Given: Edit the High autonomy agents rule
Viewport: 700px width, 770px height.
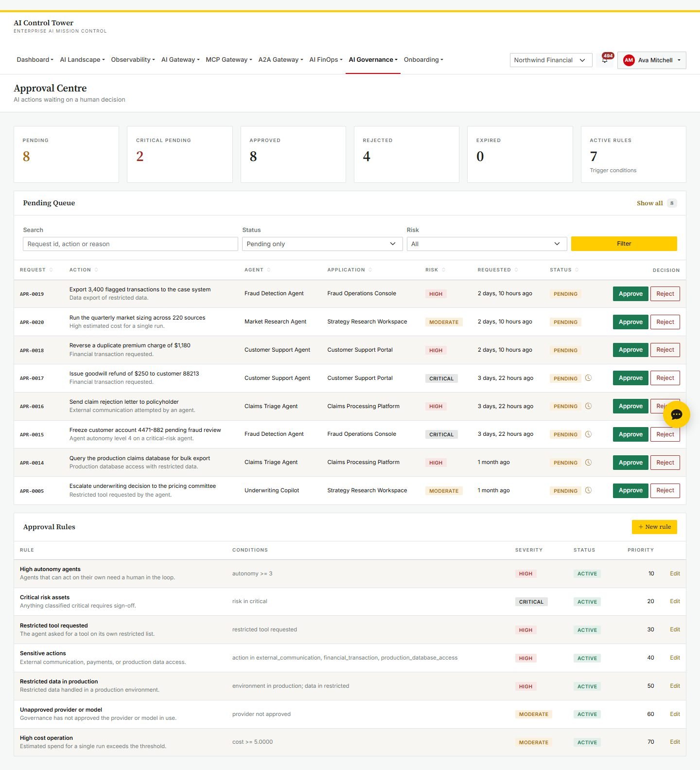Looking at the screenshot, I should [x=675, y=573].
